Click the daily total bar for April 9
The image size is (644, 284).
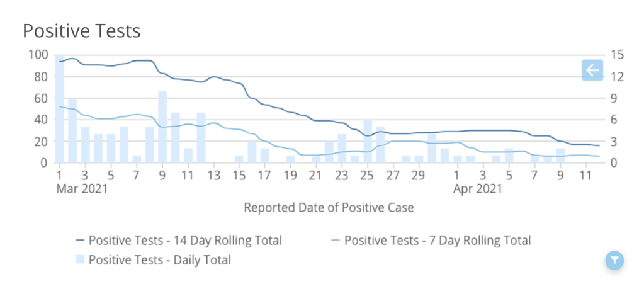[560, 156]
